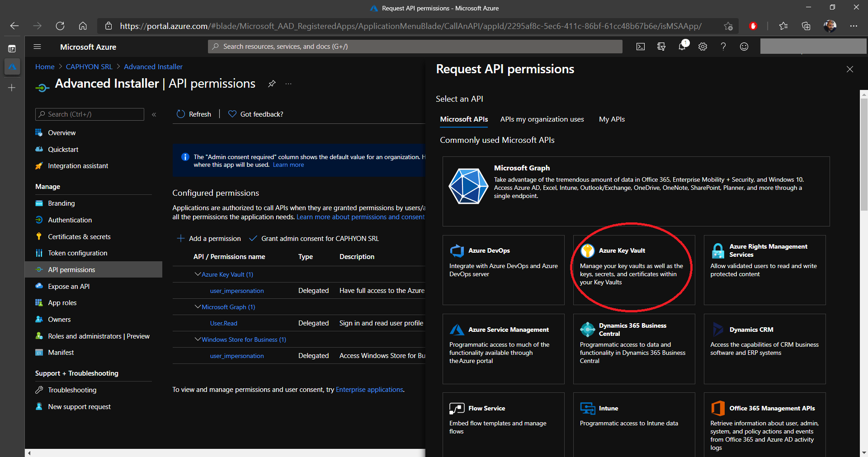Click the Refresh button

tap(194, 114)
